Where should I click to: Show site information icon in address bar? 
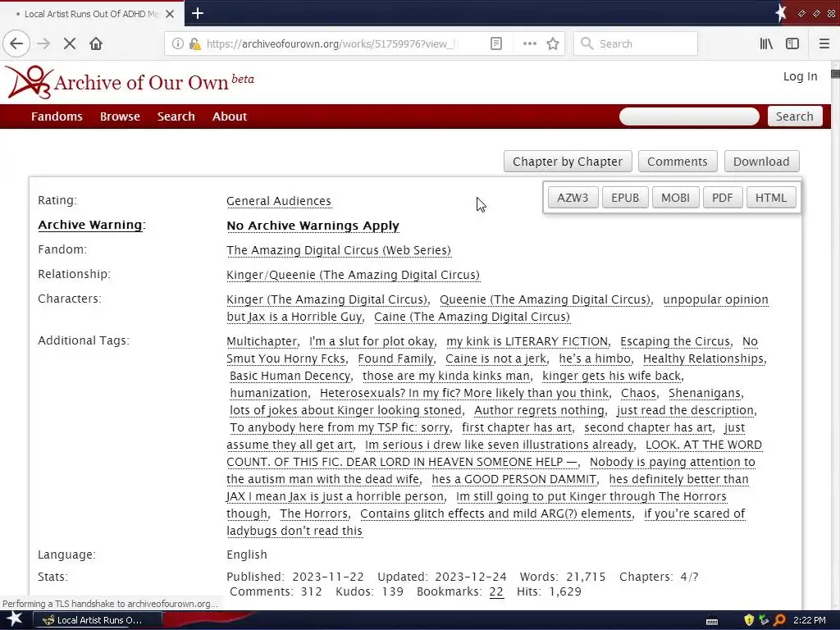click(x=177, y=44)
